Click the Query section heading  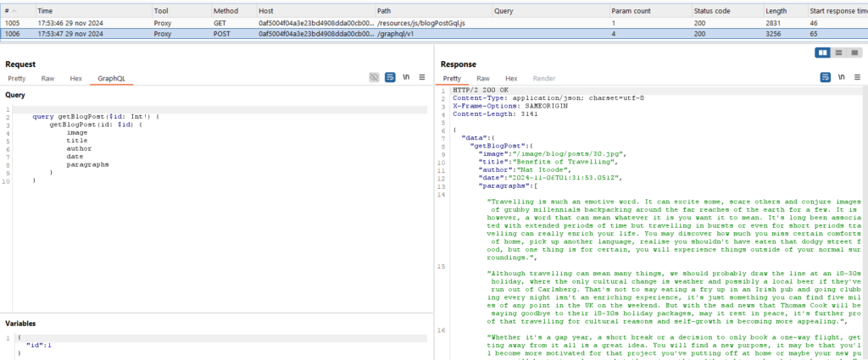(15, 95)
